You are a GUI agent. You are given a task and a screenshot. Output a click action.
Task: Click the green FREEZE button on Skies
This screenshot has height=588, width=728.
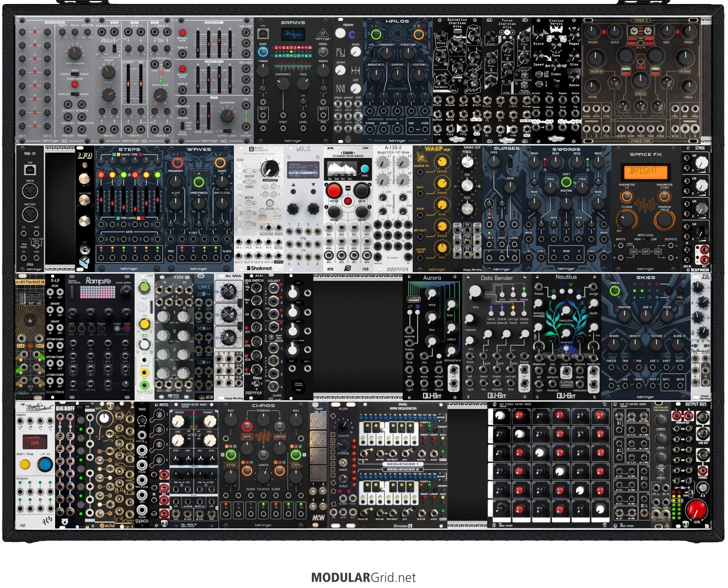pyautogui.click(x=615, y=291)
